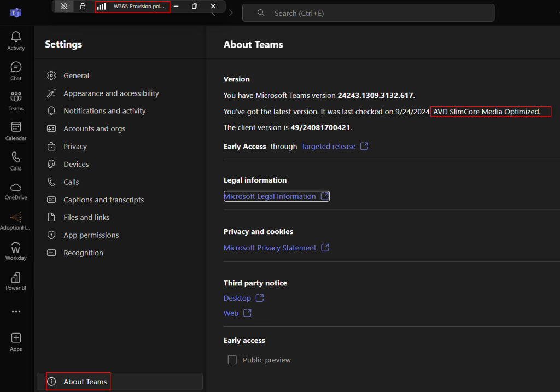Click the W365 Provision pol... title
The image size is (560, 392).
click(138, 6)
